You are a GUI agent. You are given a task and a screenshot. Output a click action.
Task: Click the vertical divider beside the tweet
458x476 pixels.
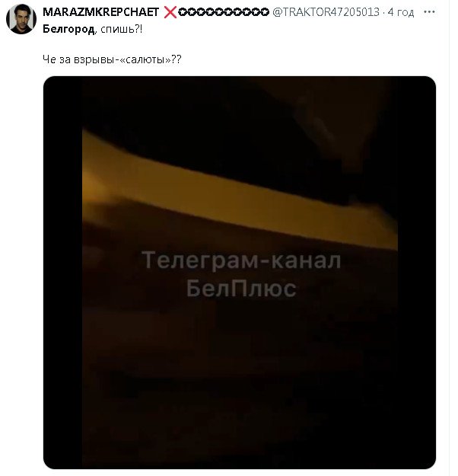click(449, 238)
